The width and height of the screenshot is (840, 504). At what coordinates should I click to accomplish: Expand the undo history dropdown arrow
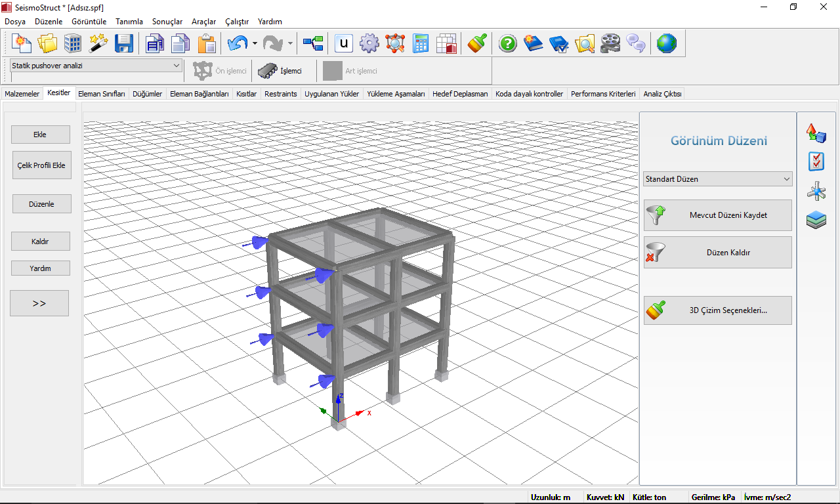[255, 44]
